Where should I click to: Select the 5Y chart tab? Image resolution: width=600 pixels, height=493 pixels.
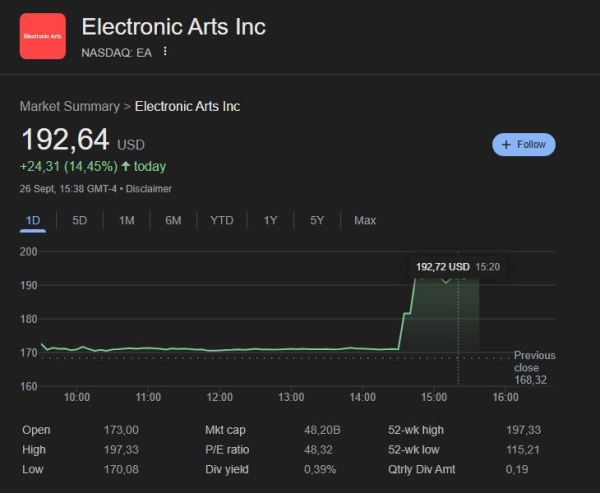pos(317,220)
